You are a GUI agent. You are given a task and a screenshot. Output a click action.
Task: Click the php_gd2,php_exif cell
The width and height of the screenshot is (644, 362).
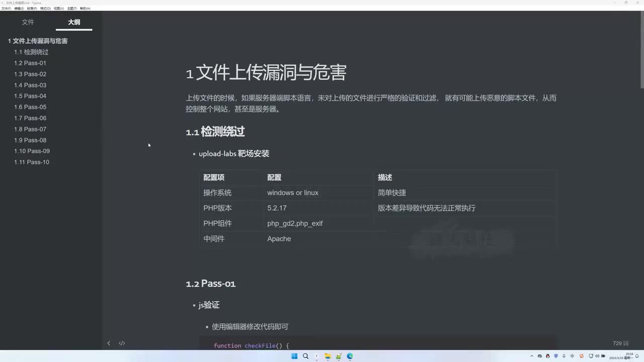[295, 224]
